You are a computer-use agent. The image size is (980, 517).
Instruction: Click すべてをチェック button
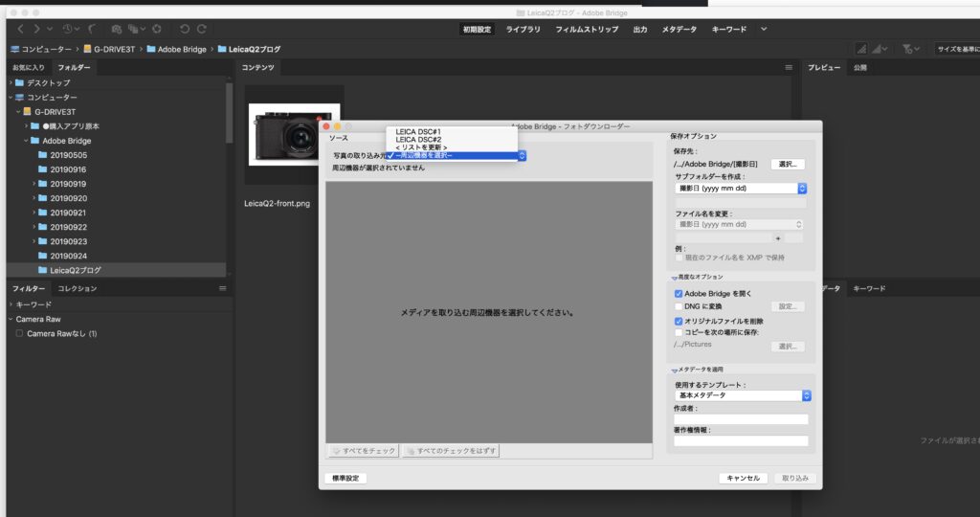tap(363, 451)
